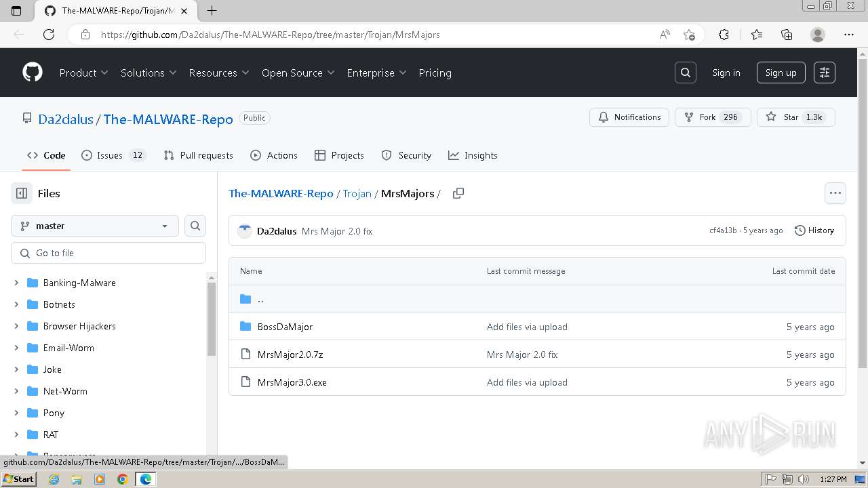Click the Windows Start button

click(18, 479)
